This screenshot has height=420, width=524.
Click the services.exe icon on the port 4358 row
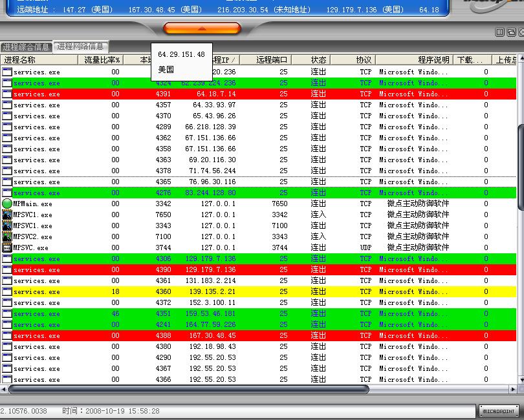point(6,149)
